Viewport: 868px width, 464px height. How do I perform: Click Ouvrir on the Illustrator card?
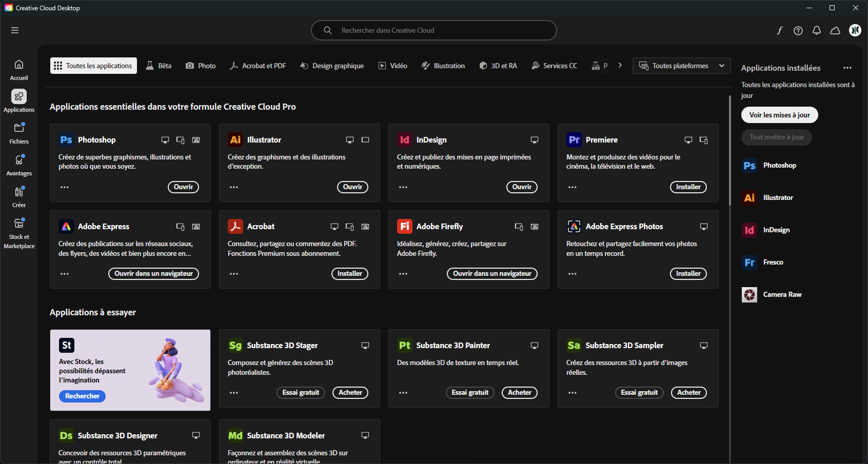(352, 187)
